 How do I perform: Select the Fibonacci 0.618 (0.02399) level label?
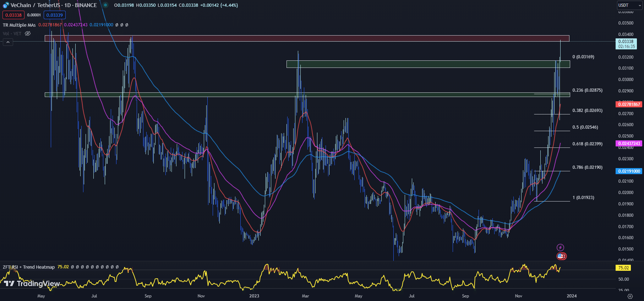[587, 144]
